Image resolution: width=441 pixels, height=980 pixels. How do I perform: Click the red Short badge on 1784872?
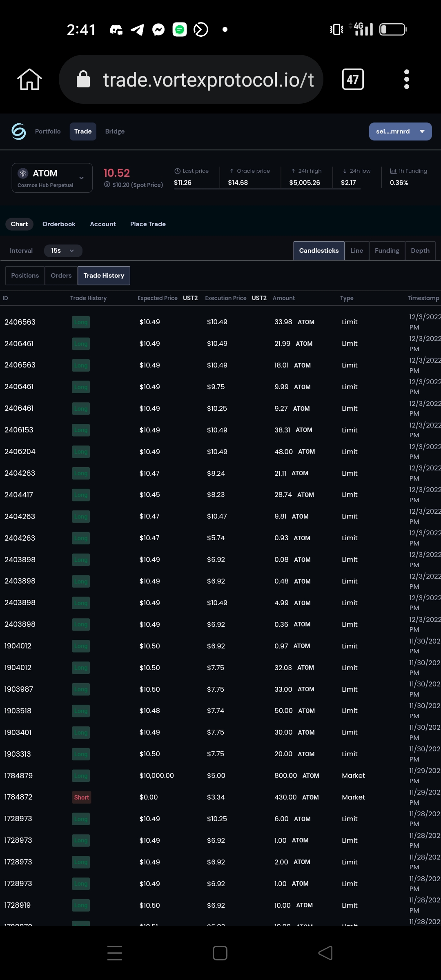point(82,797)
